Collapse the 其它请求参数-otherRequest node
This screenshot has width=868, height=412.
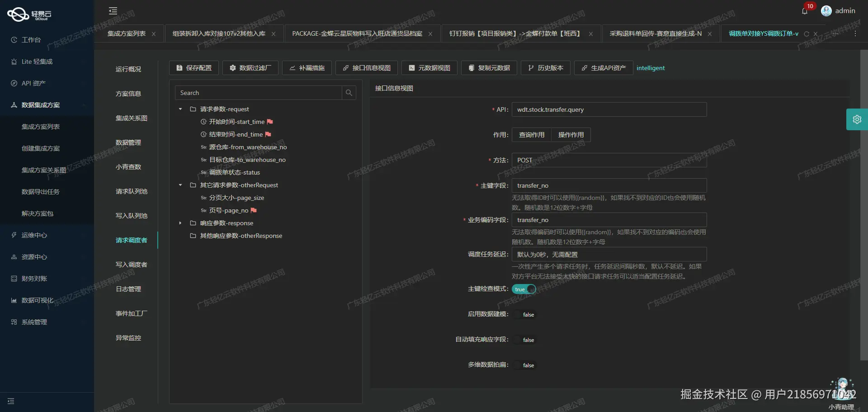(180, 185)
